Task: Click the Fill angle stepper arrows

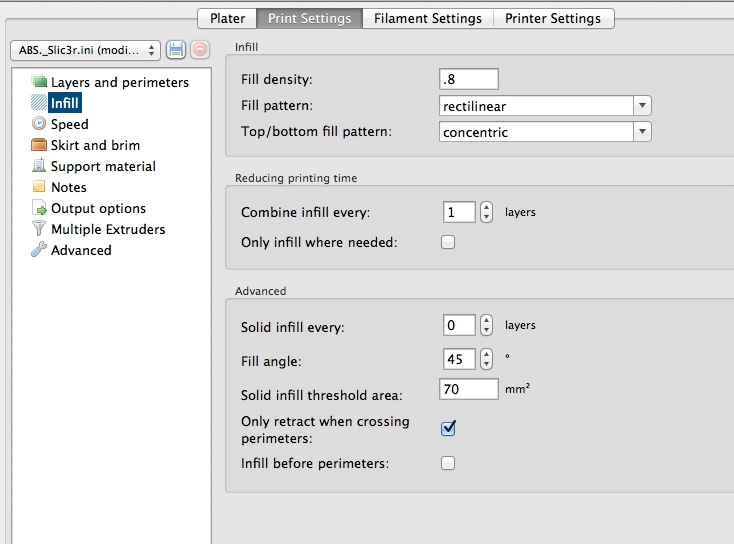Action: pos(486,358)
